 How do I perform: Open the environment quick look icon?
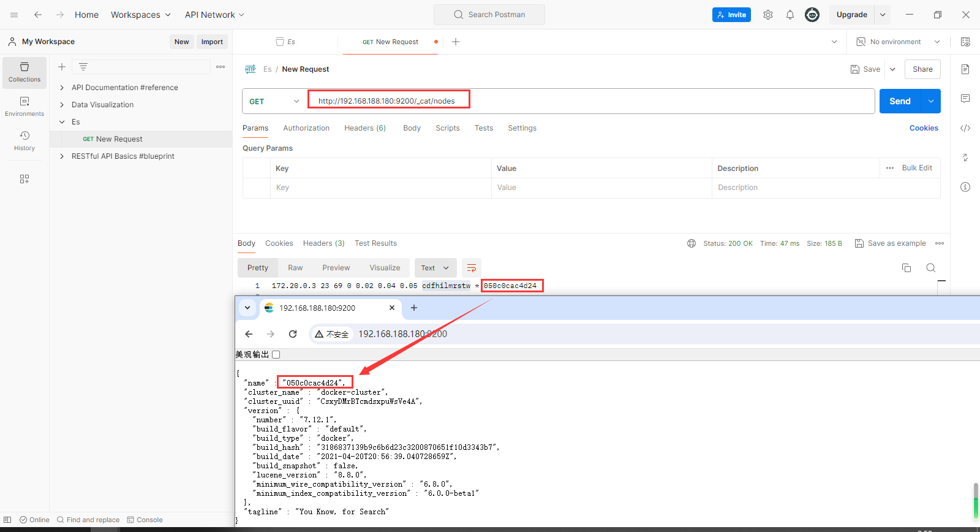[x=965, y=42]
